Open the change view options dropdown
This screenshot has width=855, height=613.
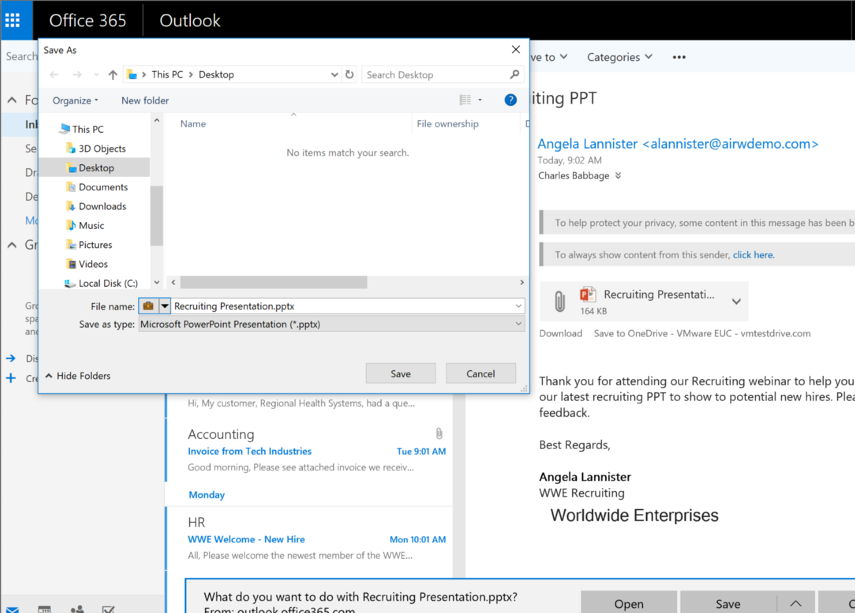(x=480, y=100)
